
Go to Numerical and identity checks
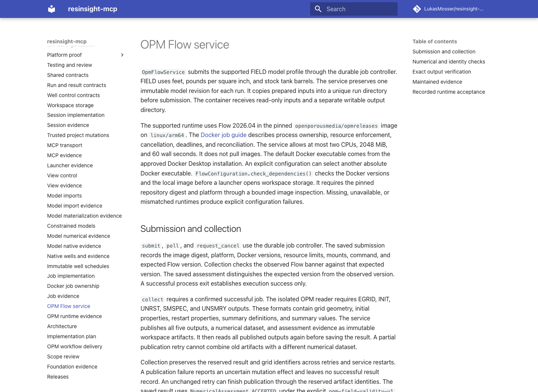[449, 62]
